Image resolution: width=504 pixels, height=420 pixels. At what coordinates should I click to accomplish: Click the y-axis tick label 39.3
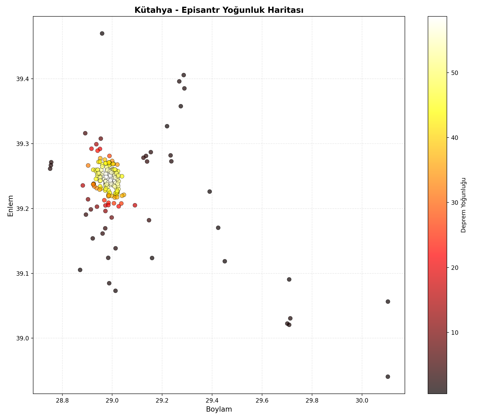coord(22,144)
